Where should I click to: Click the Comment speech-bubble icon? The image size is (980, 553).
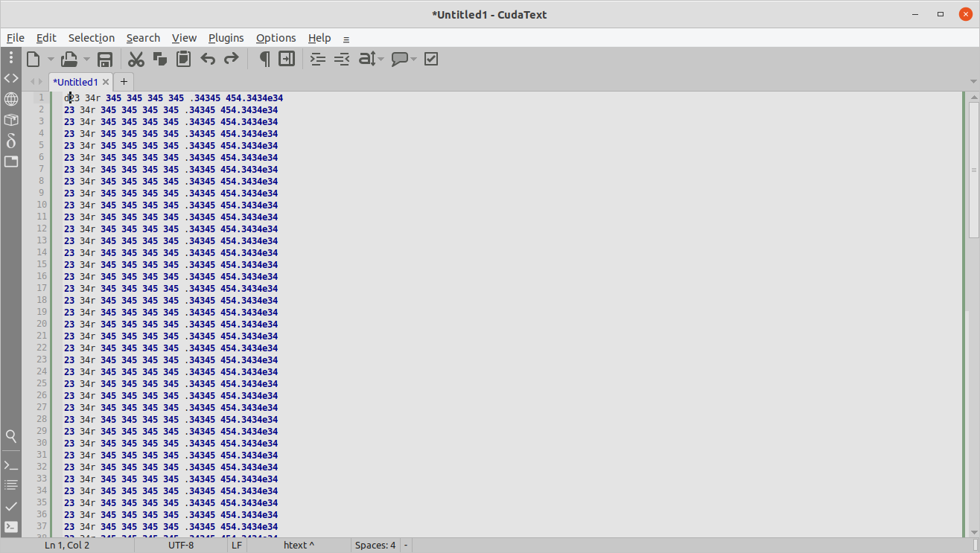[400, 59]
